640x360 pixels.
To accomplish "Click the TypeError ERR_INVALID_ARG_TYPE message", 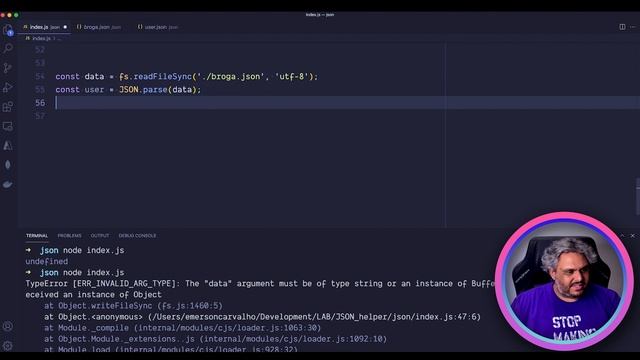I will [260, 283].
